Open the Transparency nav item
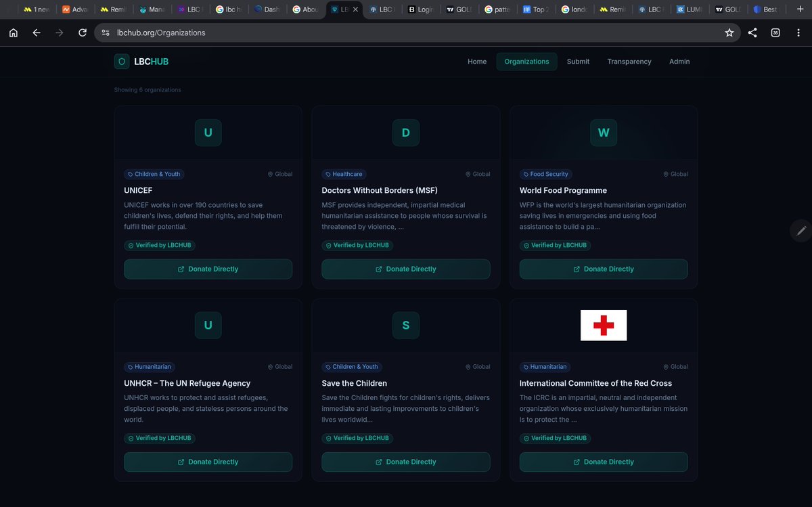Screen dimensions: 812x507 (x=629, y=62)
